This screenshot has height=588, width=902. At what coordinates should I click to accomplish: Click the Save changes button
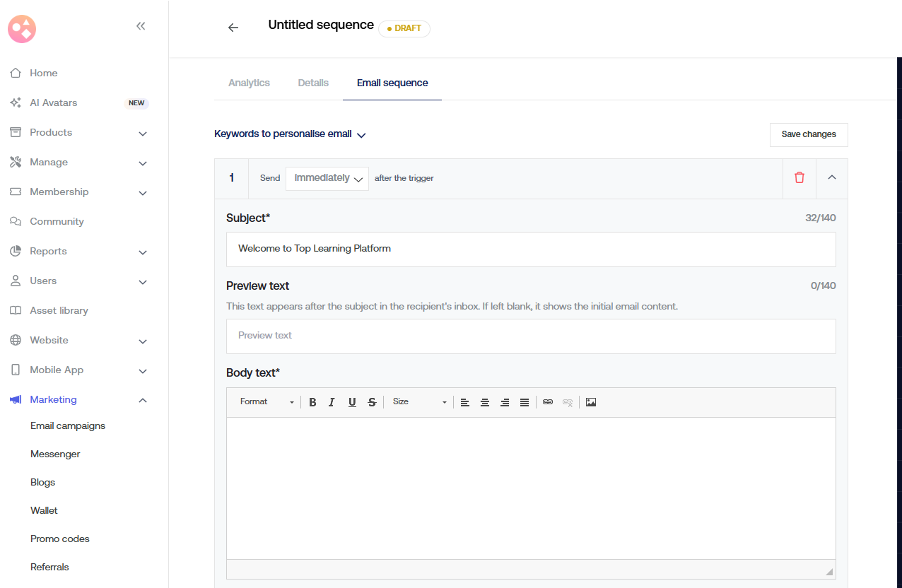[x=809, y=134]
